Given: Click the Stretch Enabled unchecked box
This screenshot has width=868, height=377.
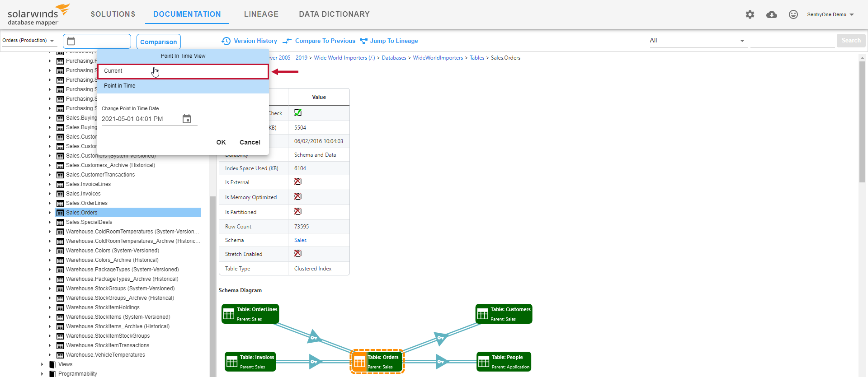Looking at the screenshot, I should 298,253.
